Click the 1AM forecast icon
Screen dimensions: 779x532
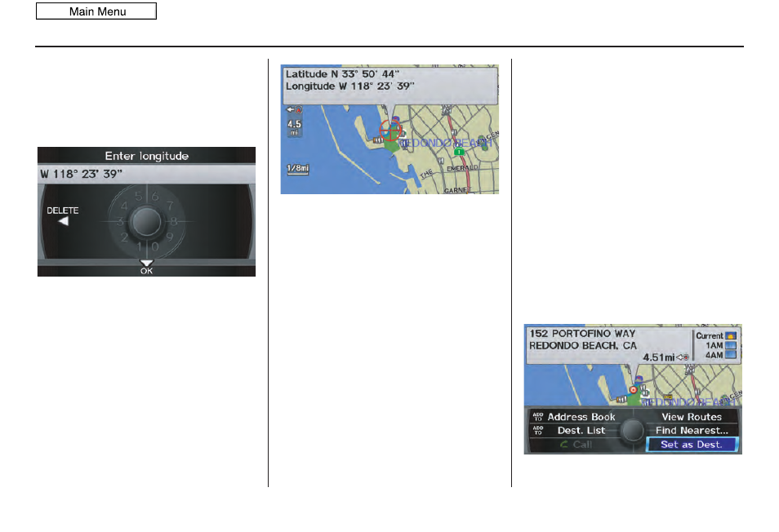[730, 345]
